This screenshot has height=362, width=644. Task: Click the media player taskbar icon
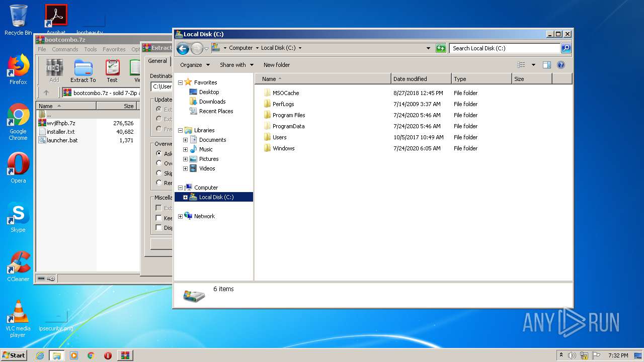(74, 355)
